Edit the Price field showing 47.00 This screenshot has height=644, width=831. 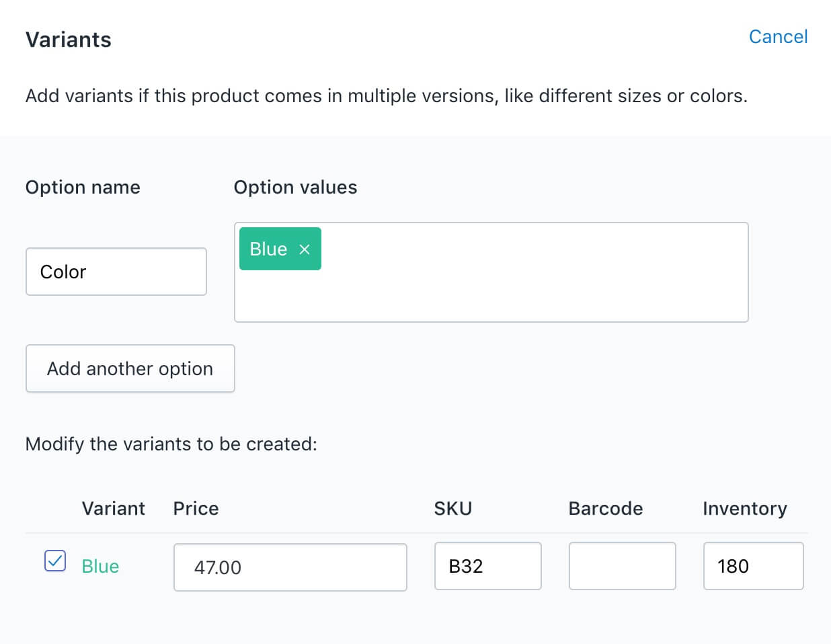tap(290, 567)
